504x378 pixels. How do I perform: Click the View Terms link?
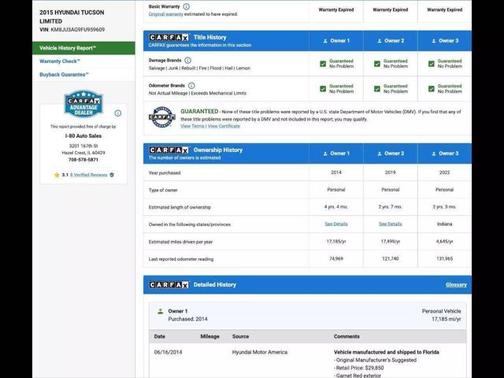tap(192, 126)
